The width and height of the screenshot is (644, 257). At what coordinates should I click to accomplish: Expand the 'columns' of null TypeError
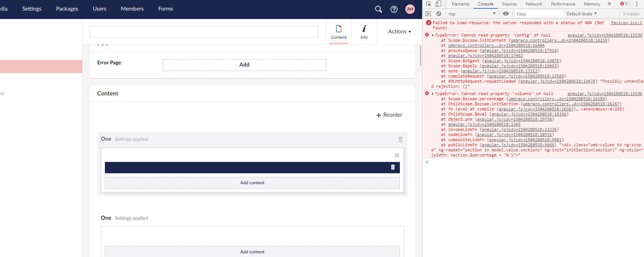[x=433, y=94]
